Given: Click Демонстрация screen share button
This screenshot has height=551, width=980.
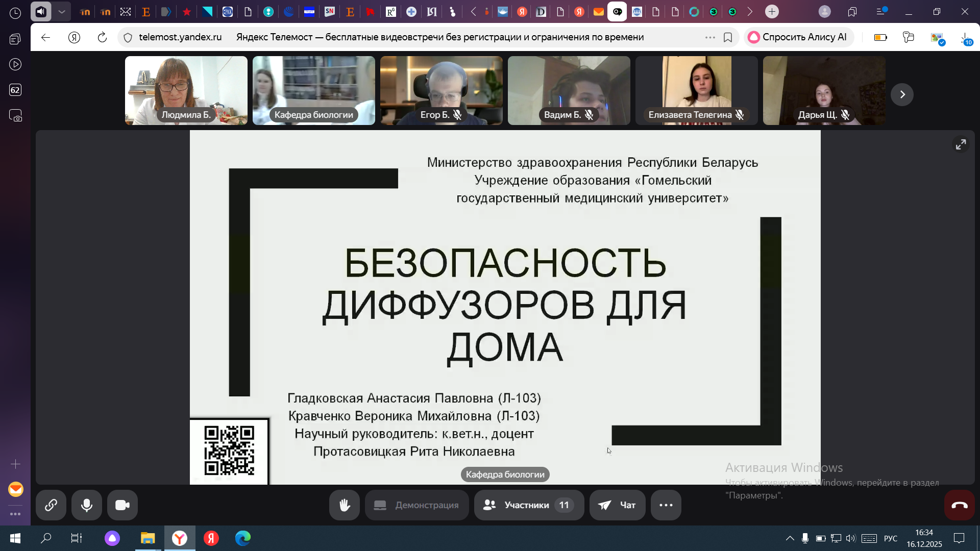Looking at the screenshot, I should [416, 505].
